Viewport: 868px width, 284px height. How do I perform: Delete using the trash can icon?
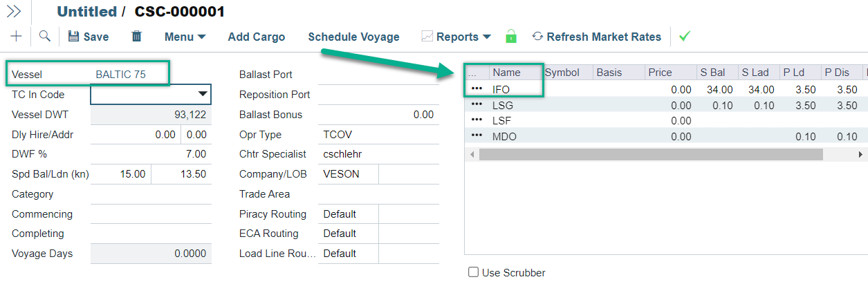coord(137,37)
